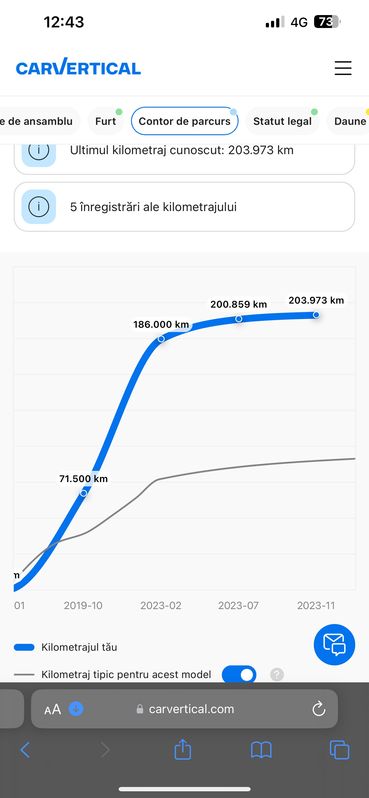This screenshot has height=798, width=369.
Task: Reload the page using refresh icon
Action: click(x=319, y=709)
